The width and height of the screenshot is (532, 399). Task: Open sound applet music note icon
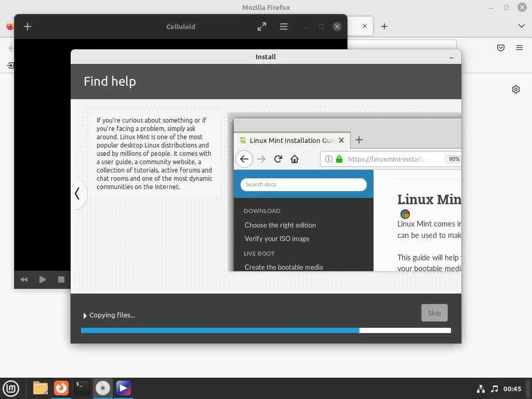click(x=495, y=389)
